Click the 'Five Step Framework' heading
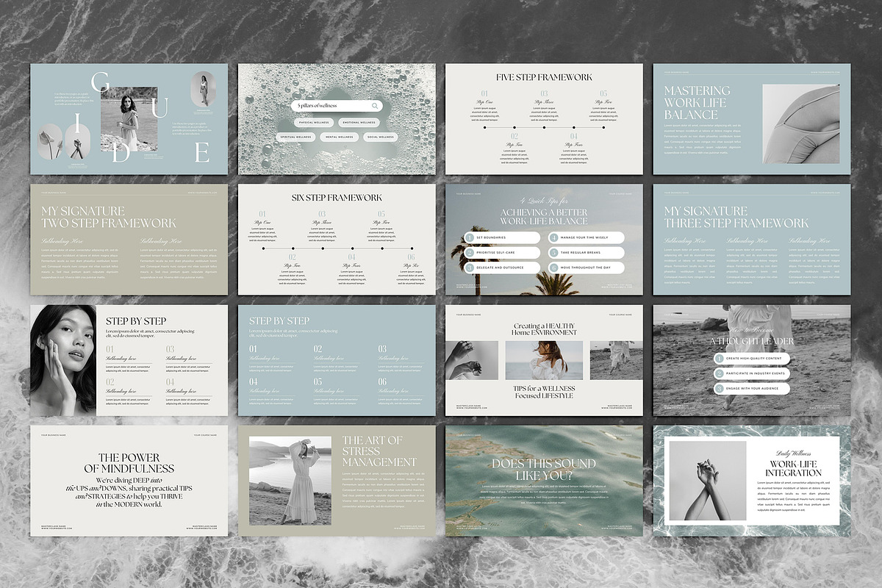The height and width of the screenshot is (588, 882). coord(544,77)
